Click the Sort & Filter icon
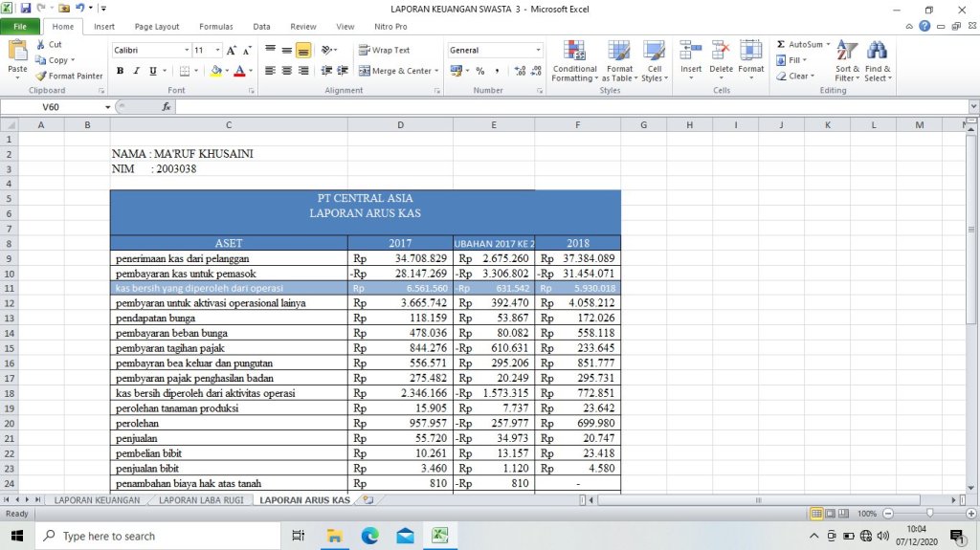This screenshot has width=980, height=550. (x=847, y=52)
